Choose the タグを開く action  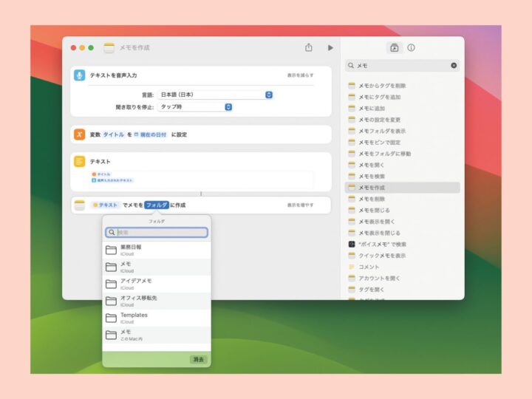[403, 290]
